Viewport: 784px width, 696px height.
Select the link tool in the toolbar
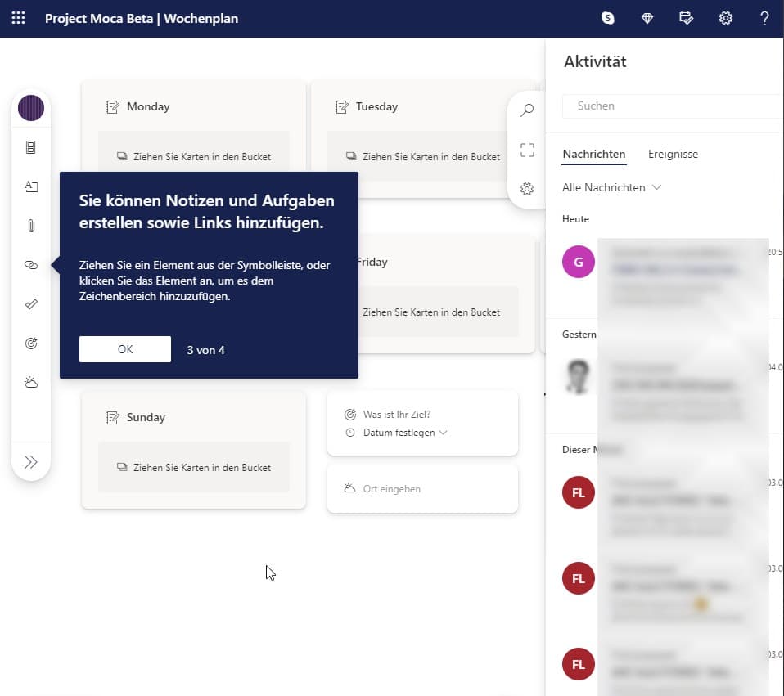click(x=31, y=265)
